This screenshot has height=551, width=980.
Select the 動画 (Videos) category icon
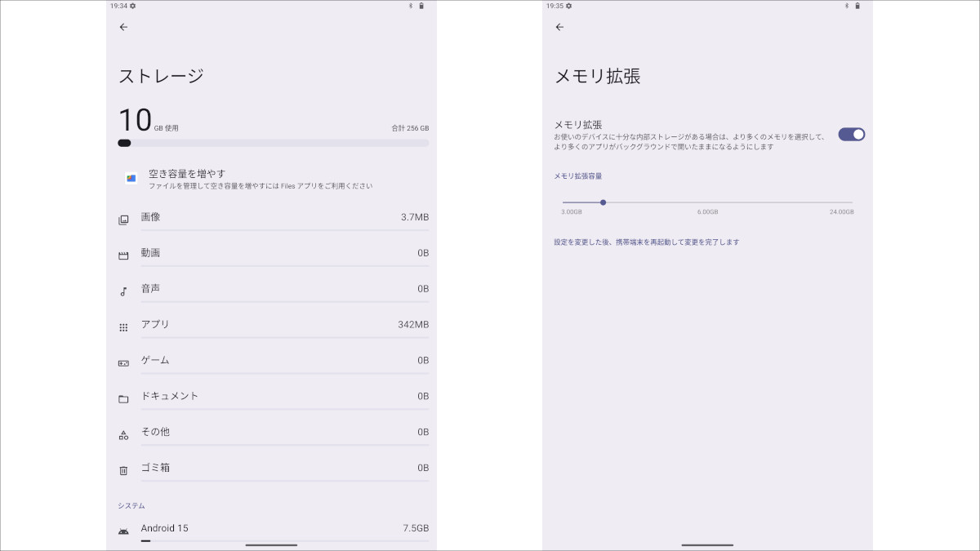pos(123,253)
